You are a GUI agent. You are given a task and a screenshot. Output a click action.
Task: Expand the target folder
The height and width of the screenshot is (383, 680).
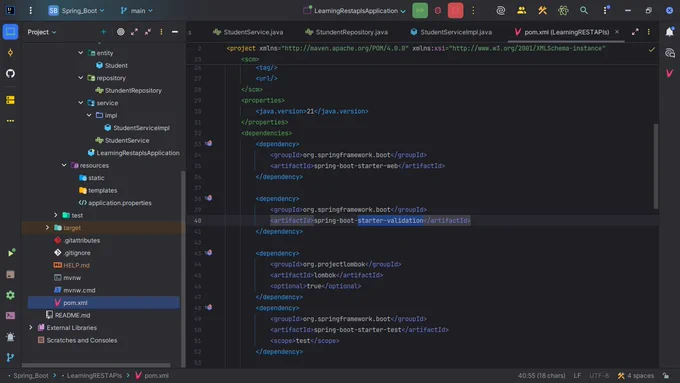click(x=47, y=228)
